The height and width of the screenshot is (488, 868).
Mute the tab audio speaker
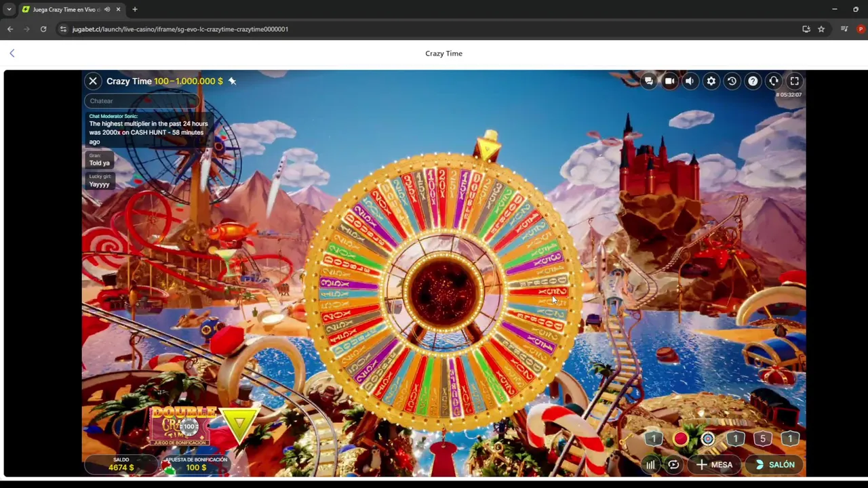pyautogui.click(x=107, y=9)
